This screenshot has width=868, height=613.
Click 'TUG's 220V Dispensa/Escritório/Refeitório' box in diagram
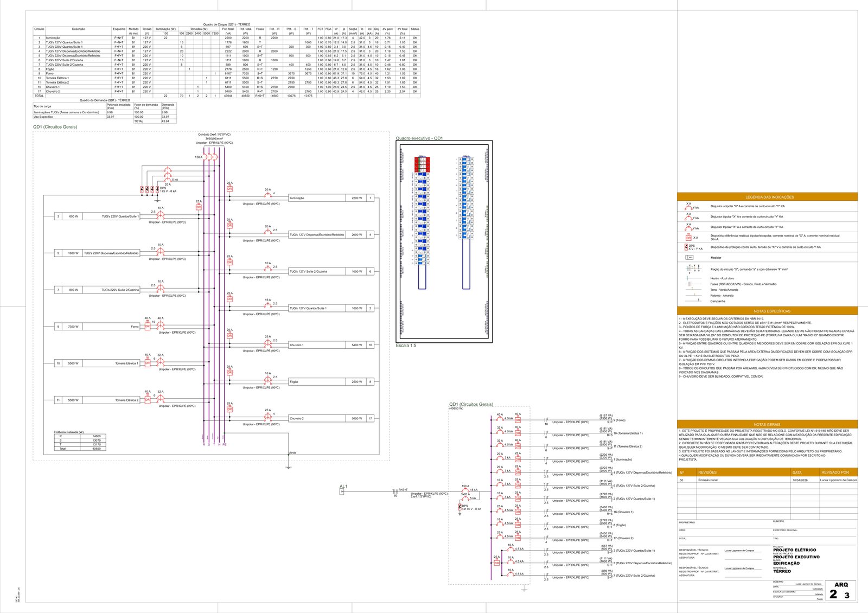97,253
